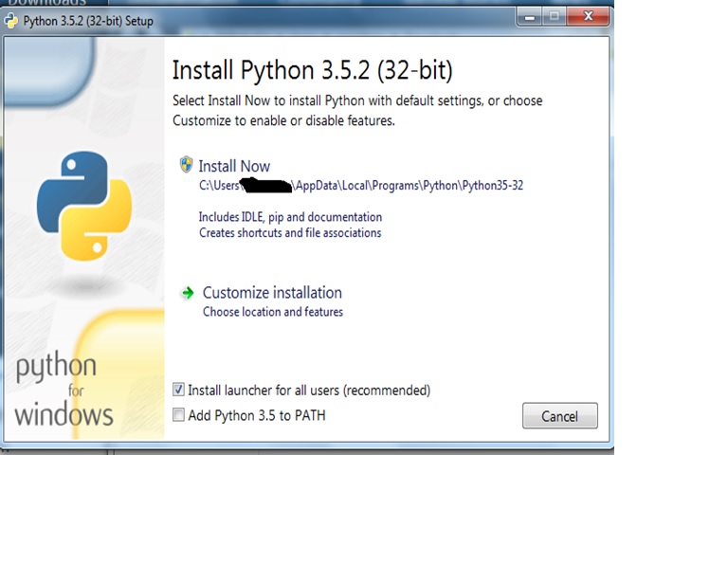Click the greyed-out maximize button
The height and width of the screenshot is (582, 728).
coord(555,16)
